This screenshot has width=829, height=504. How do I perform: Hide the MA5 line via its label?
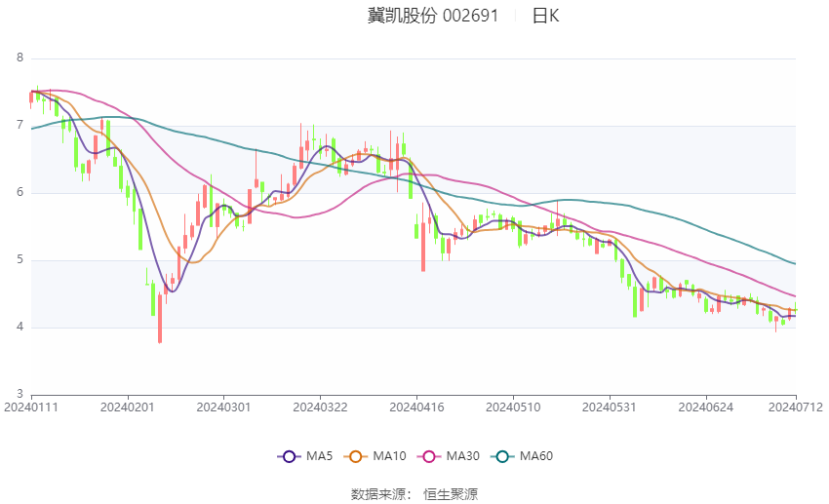click(x=319, y=456)
